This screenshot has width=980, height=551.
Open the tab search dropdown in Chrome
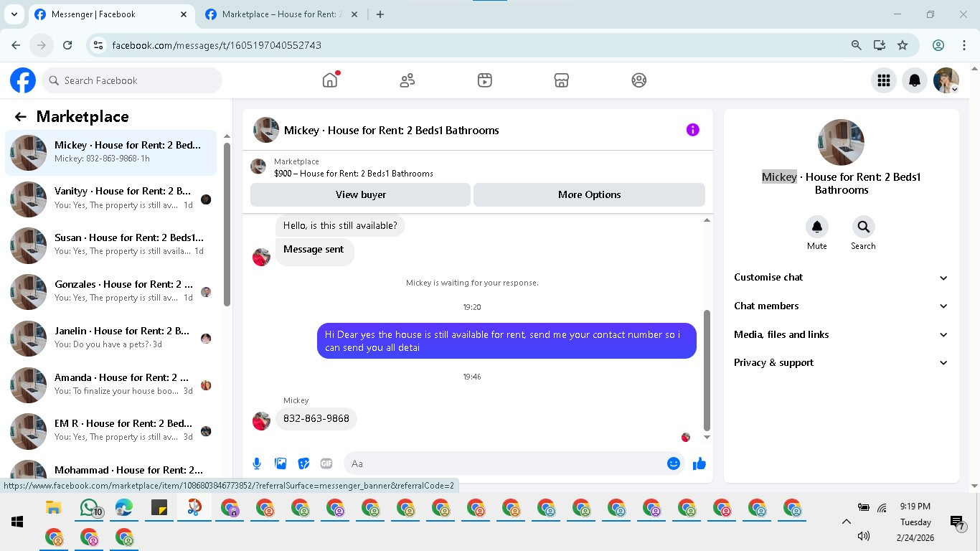point(14,14)
